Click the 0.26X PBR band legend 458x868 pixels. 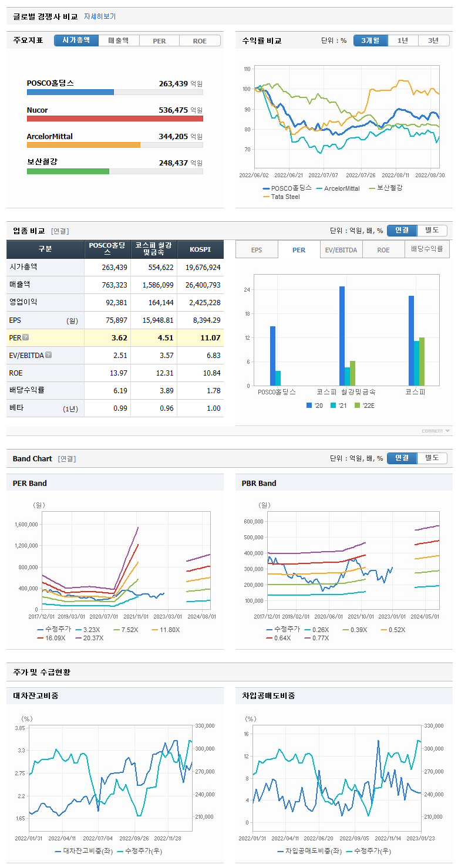[x=316, y=629]
